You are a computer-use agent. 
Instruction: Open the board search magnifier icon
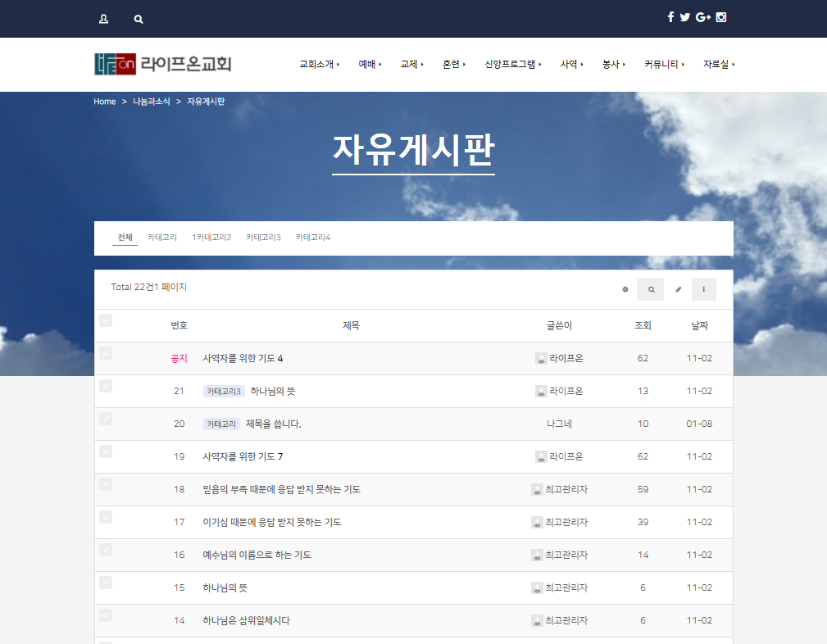pyautogui.click(x=650, y=289)
